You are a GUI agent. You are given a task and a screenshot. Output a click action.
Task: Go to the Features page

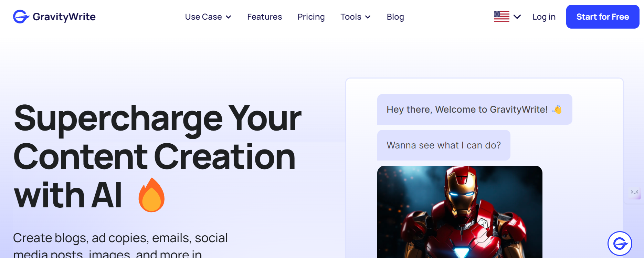(x=264, y=17)
